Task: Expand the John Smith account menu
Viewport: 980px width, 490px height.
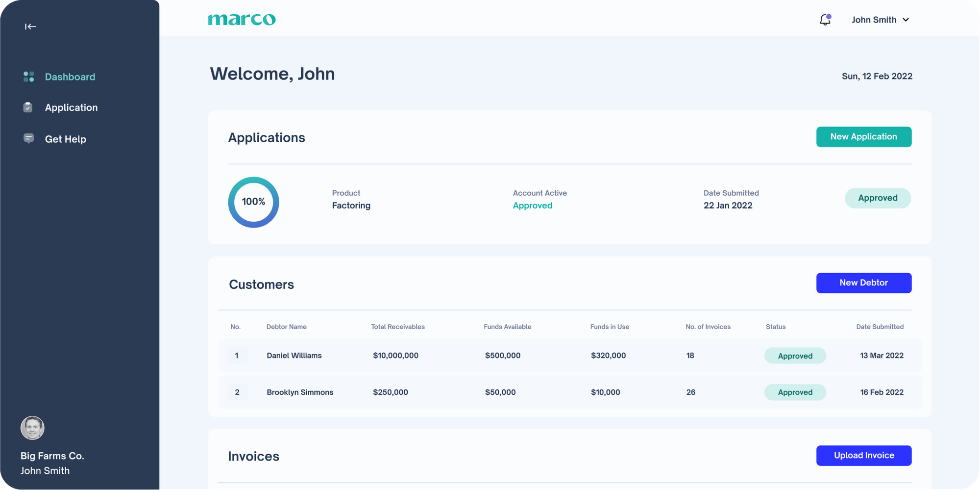Action: 880,20
